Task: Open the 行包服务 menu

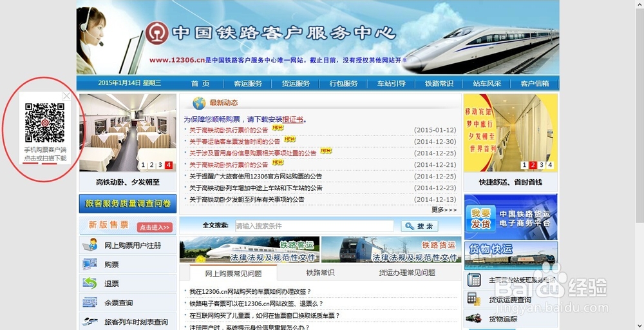Action: coord(343,83)
